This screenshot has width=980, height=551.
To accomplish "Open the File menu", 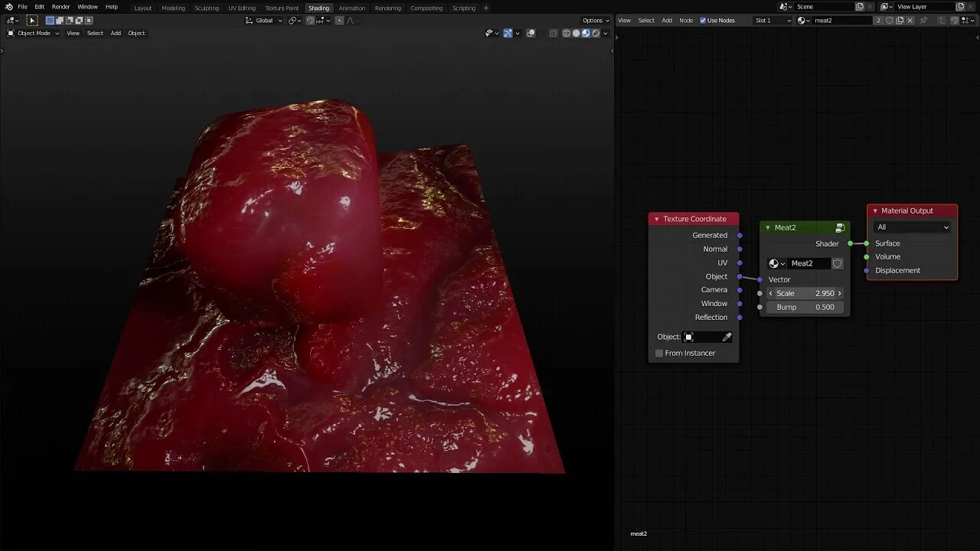I will click(22, 7).
